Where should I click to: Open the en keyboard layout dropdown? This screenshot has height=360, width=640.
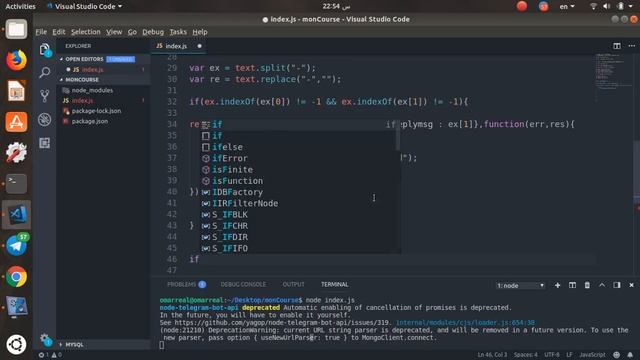(567, 7)
